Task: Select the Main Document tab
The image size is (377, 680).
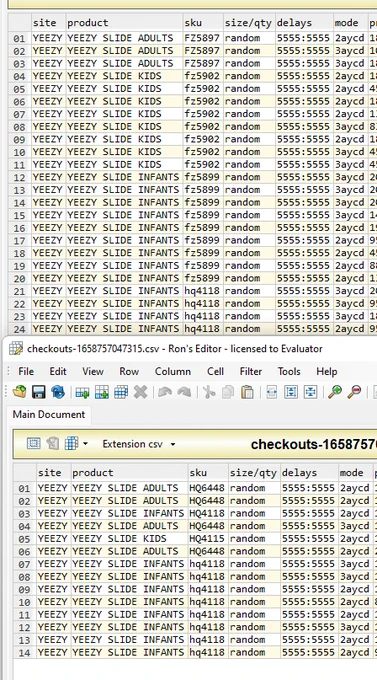Action: pyautogui.click(x=49, y=414)
